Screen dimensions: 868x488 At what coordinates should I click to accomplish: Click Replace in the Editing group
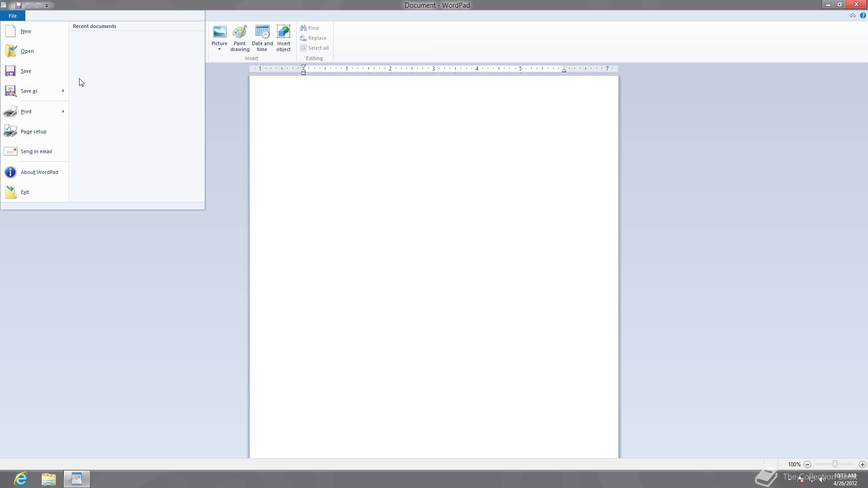tap(313, 38)
